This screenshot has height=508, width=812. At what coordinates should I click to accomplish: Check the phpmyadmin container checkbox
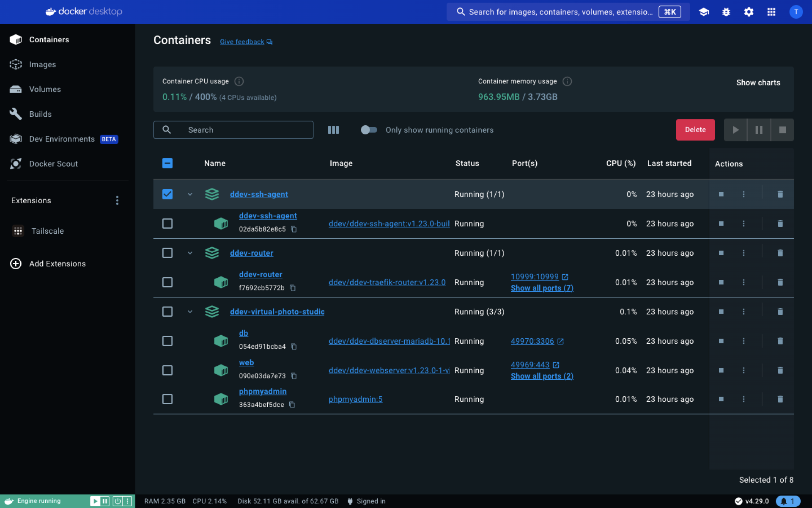pos(167,399)
